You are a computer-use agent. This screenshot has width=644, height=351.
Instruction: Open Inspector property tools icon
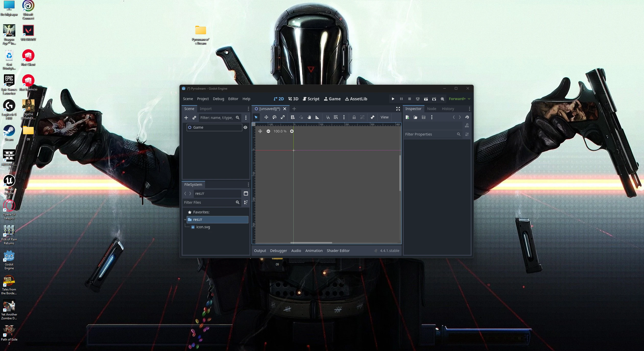pyautogui.click(x=467, y=134)
